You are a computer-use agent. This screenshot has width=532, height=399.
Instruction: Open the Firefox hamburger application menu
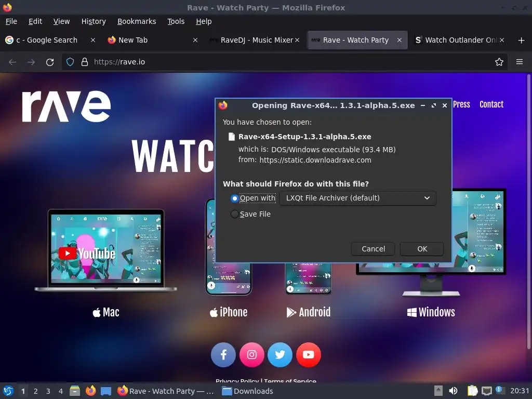pos(520,62)
